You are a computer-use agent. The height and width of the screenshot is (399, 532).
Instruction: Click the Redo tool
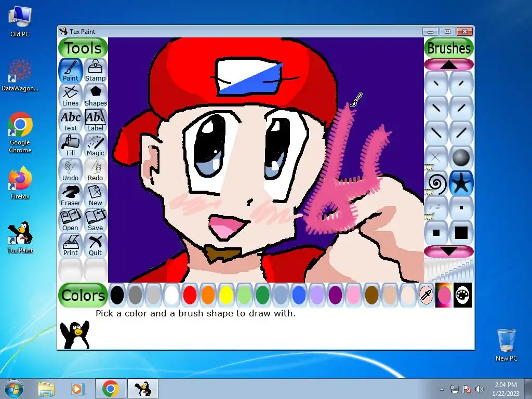click(x=96, y=170)
